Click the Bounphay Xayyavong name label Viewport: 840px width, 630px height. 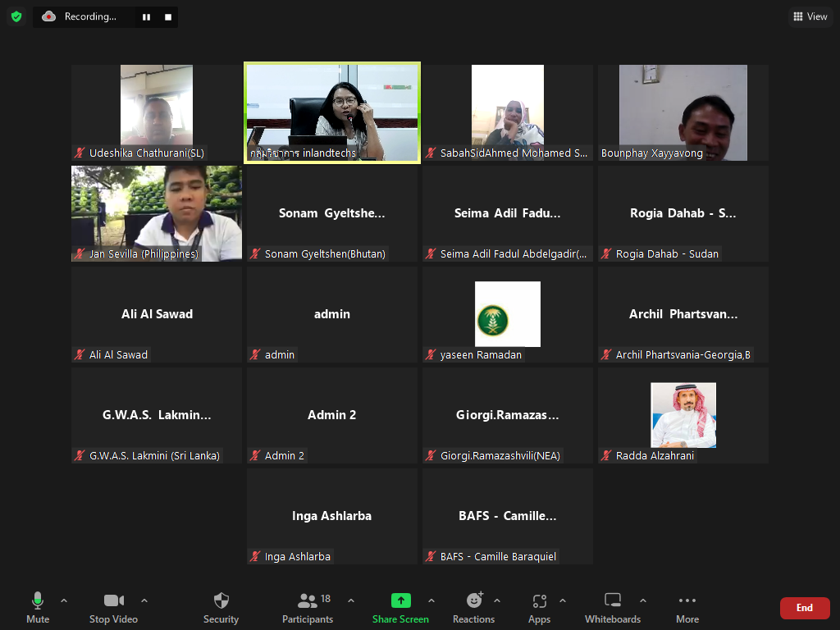coord(652,153)
